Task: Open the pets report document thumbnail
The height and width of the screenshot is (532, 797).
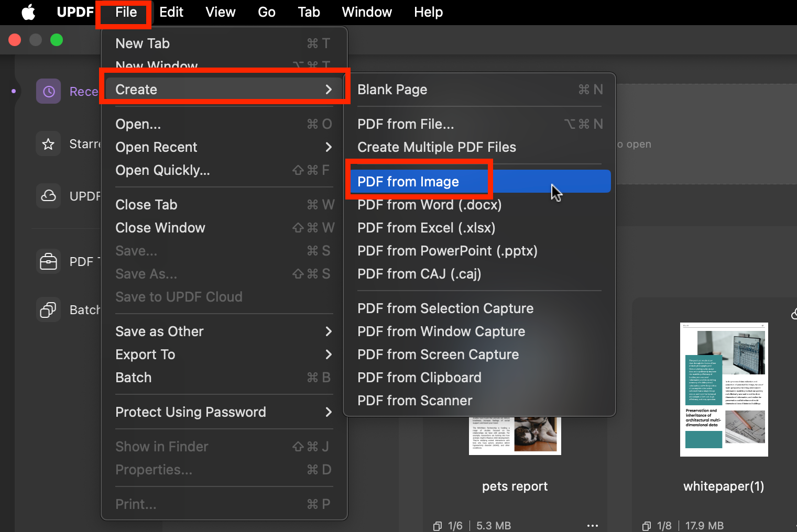Action: click(515, 435)
